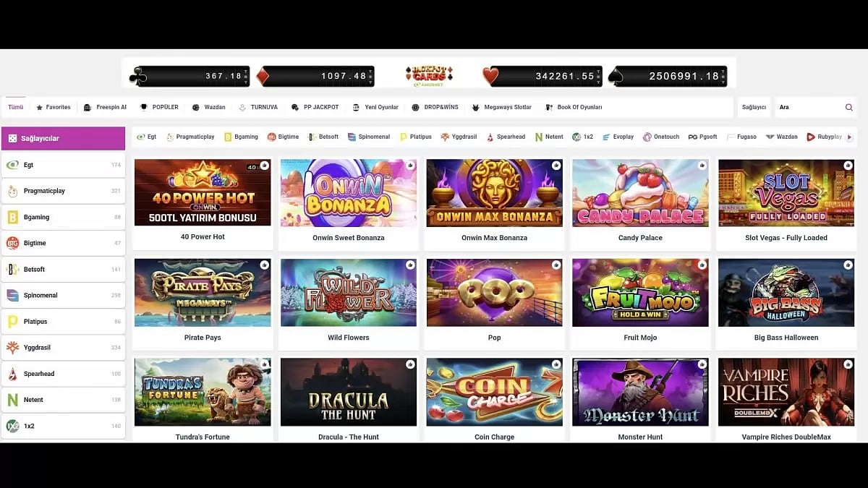The width and height of the screenshot is (868, 488).
Task: Select Pgsoft in the provider strip
Action: [702, 137]
